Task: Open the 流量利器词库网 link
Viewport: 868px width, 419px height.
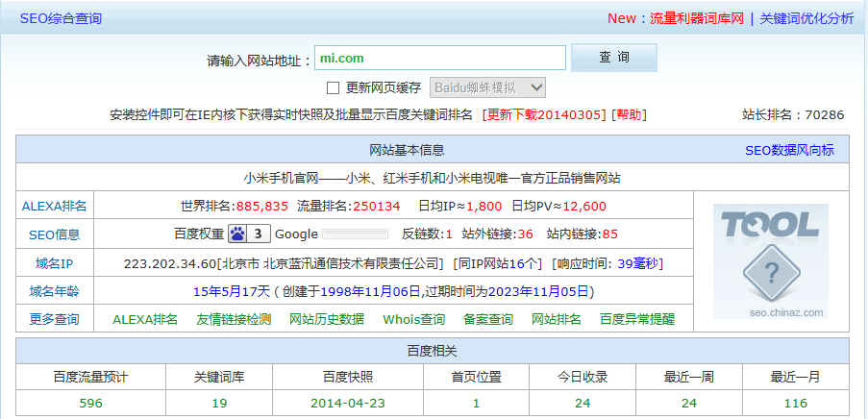Action: (x=697, y=18)
